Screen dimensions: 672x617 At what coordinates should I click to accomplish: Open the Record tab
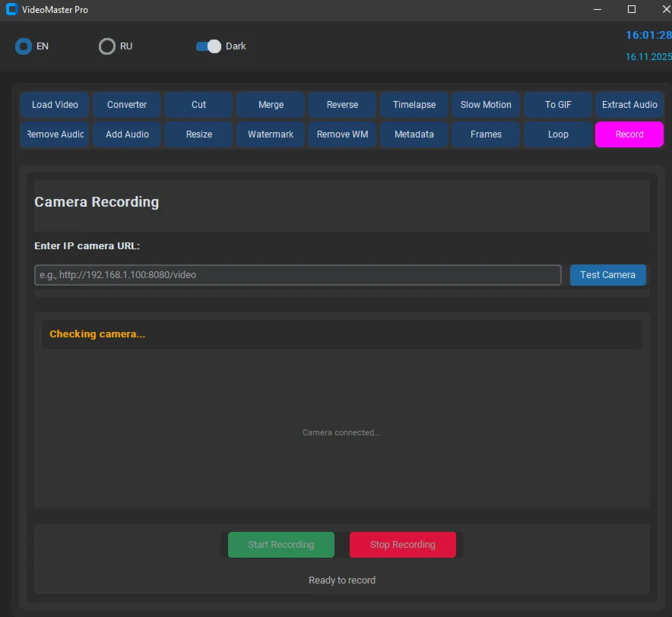click(629, 134)
